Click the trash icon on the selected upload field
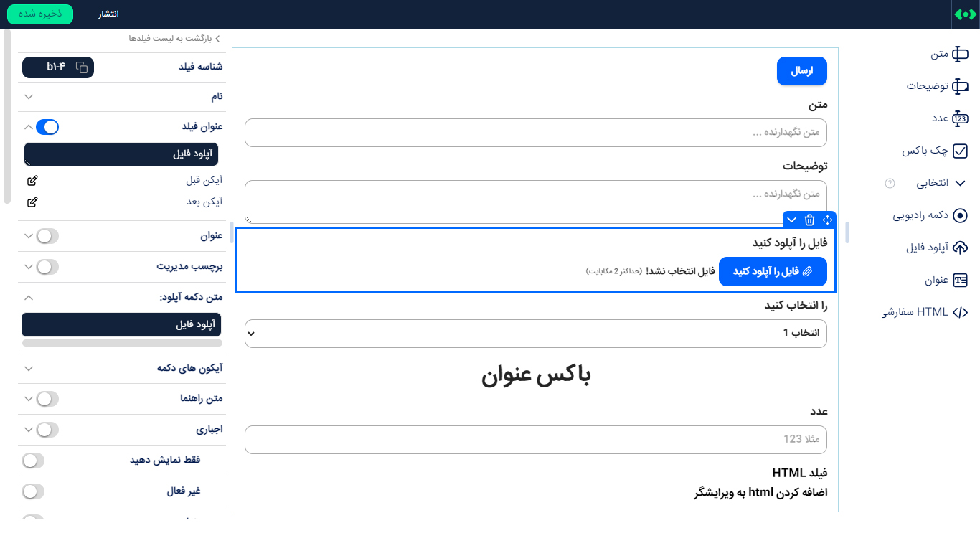980x551 pixels. coord(809,220)
